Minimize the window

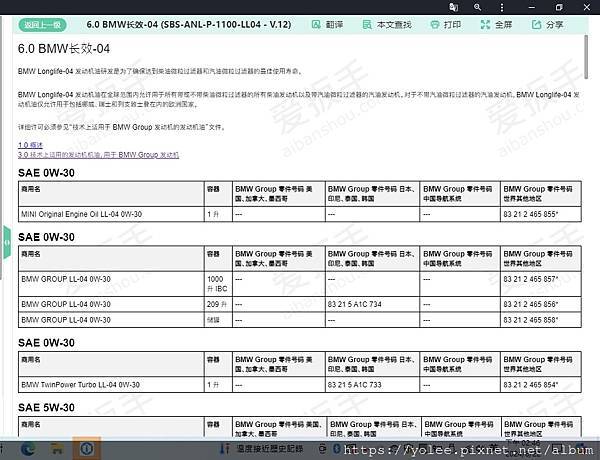(532, 7)
